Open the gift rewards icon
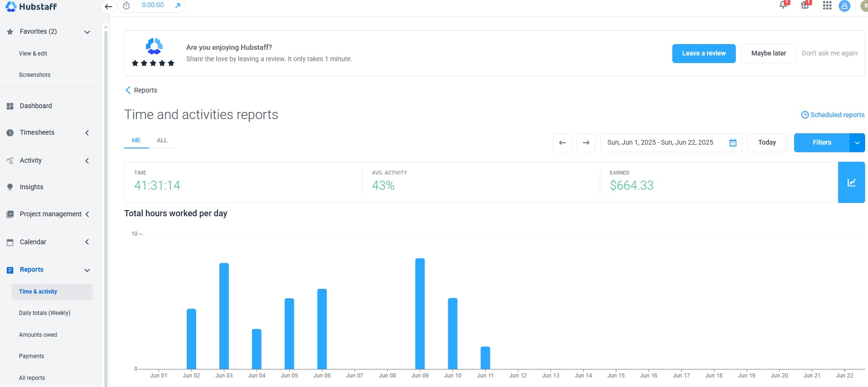868x387 pixels. [805, 5]
